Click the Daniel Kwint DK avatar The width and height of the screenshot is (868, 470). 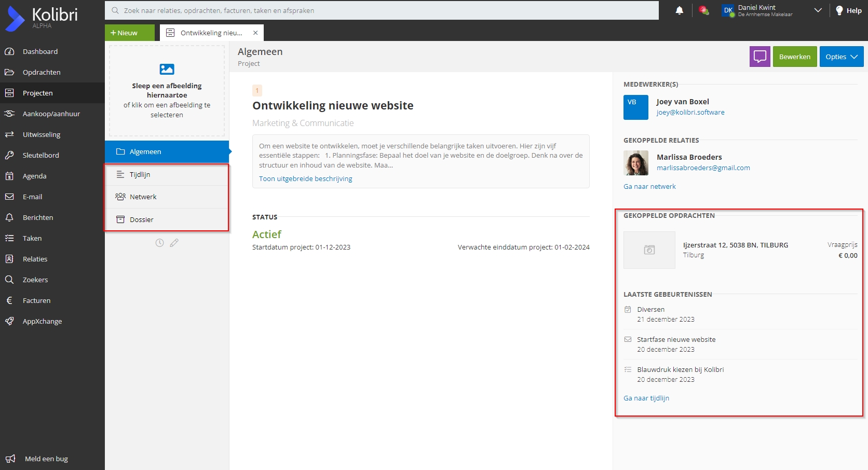[x=728, y=10]
